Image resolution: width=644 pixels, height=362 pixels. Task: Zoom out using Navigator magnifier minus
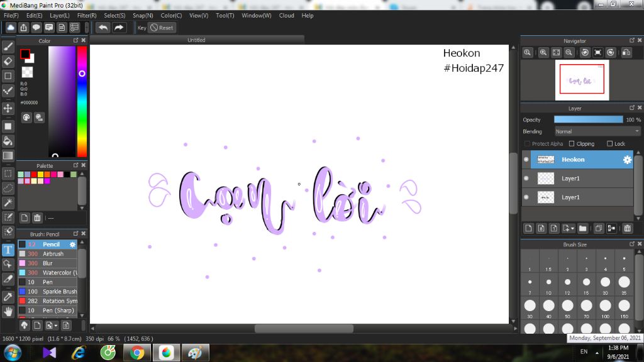tap(569, 53)
